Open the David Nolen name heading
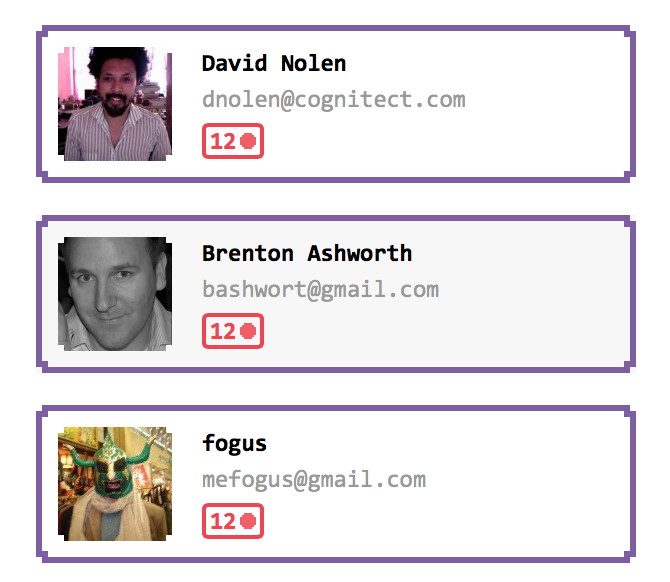The width and height of the screenshot is (670, 582). (x=274, y=64)
